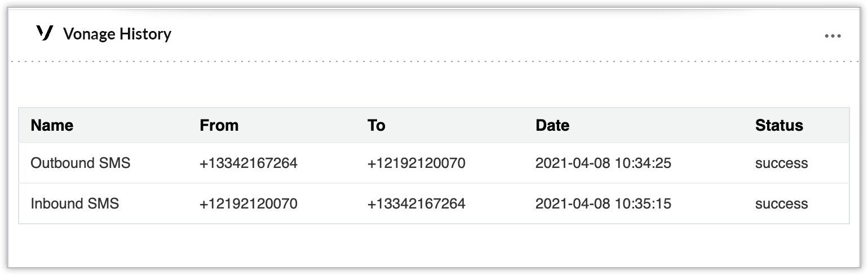The width and height of the screenshot is (868, 275).
Task: Open the three-dot options menu
Action: click(832, 36)
